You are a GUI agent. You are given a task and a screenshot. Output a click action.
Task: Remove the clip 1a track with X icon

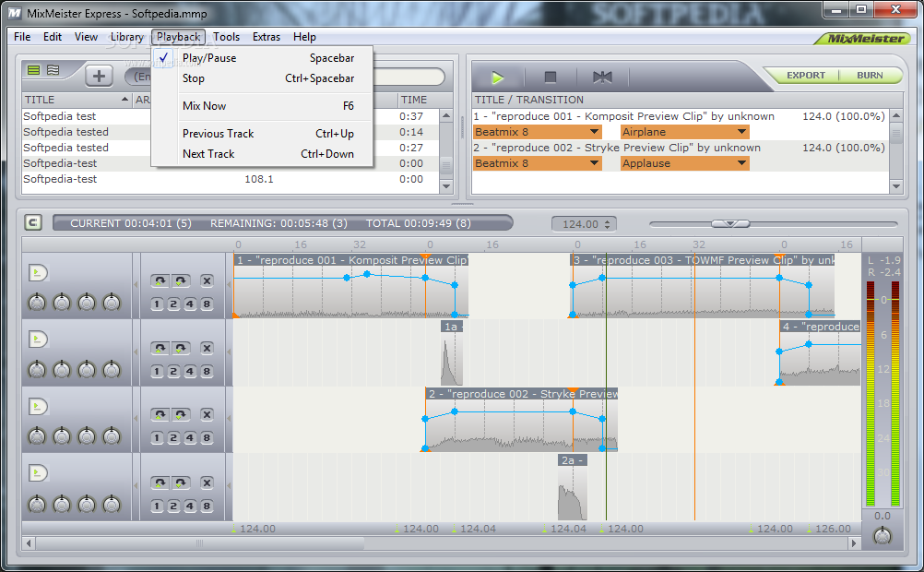click(x=207, y=348)
